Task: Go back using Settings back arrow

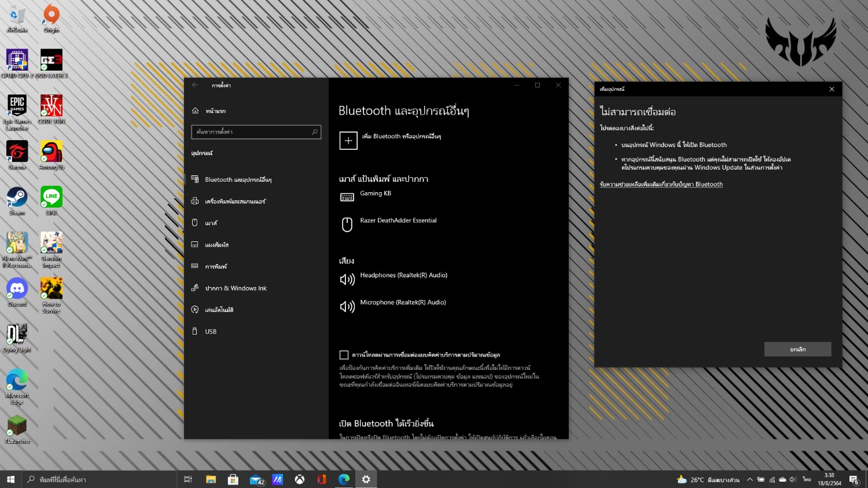Action: pos(195,85)
